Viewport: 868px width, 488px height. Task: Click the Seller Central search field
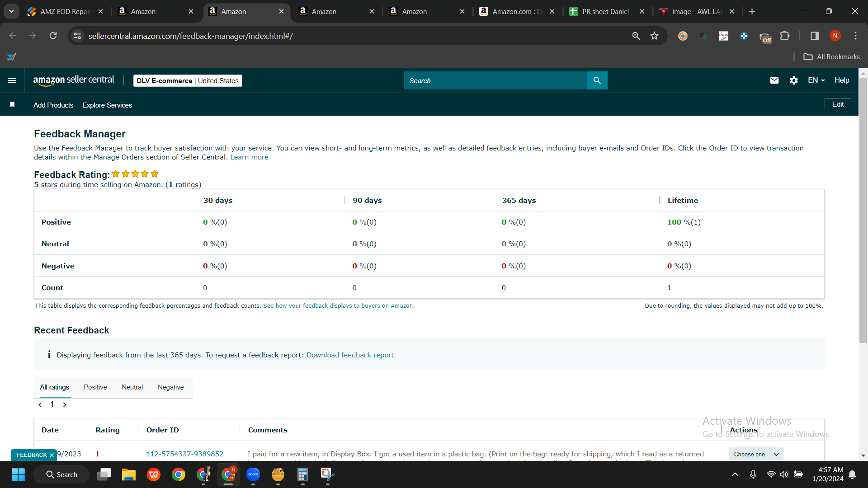tap(495, 80)
